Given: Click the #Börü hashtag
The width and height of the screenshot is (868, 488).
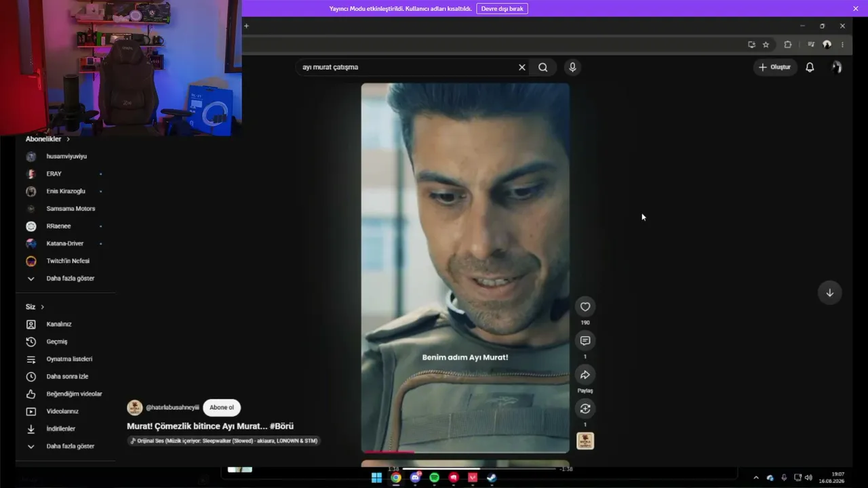Looking at the screenshot, I should pyautogui.click(x=281, y=426).
